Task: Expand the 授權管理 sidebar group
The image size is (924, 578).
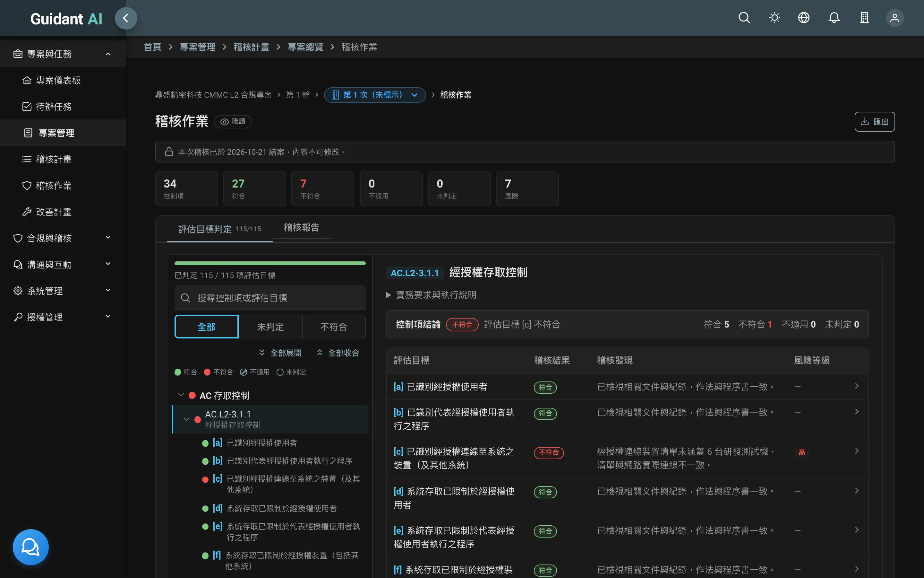Action: click(63, 318)
